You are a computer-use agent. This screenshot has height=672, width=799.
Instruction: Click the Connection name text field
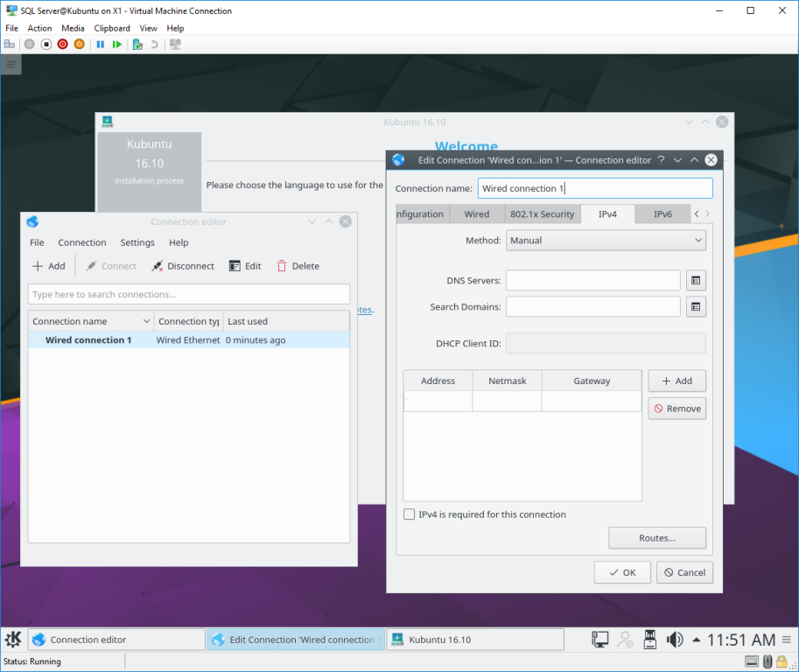(x=595, y=188)
